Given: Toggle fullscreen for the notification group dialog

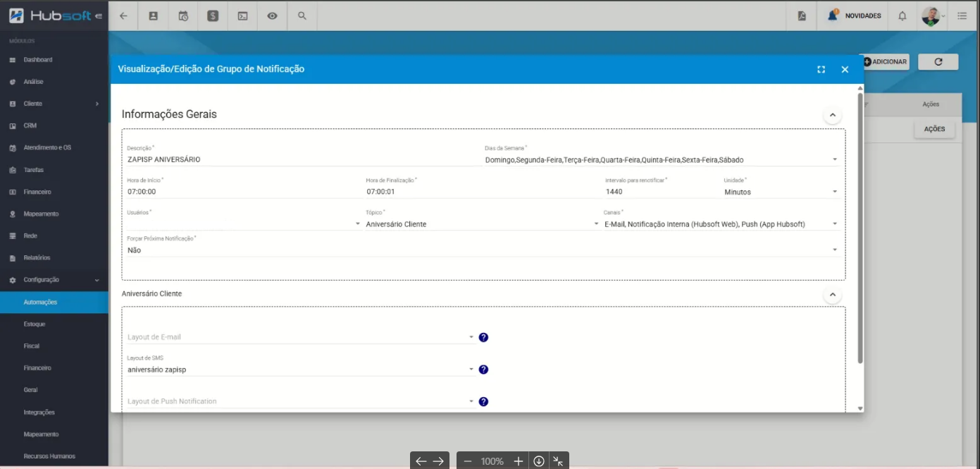Looking at the screenshot, I should coord(821,69).
